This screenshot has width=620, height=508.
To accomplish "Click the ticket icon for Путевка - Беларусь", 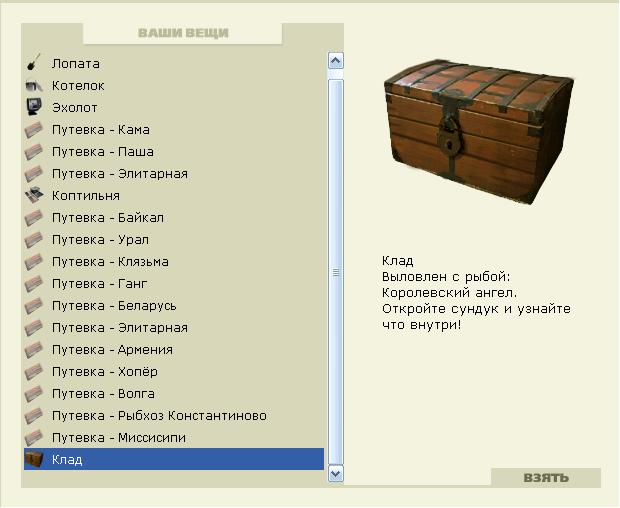I will click(x=34, y=306).
